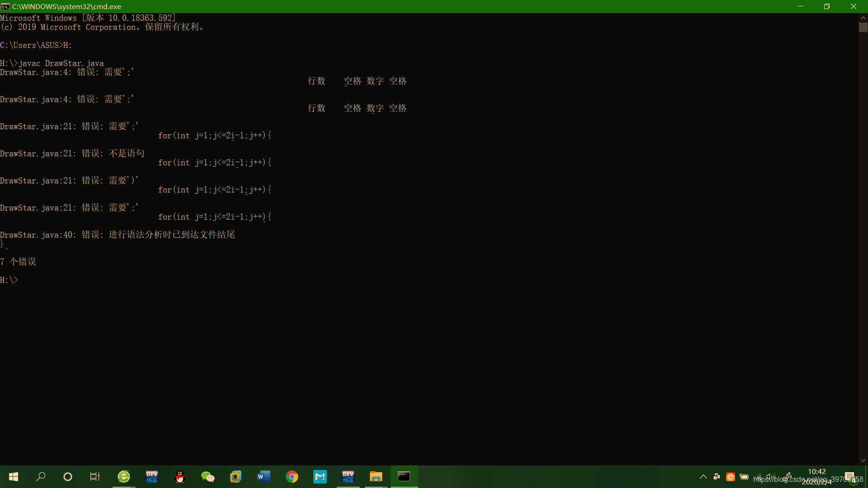Click the scrollbar down arrow
Image resolution: width=868 pixels, height=488 pixels.
(x=863, y=461)
